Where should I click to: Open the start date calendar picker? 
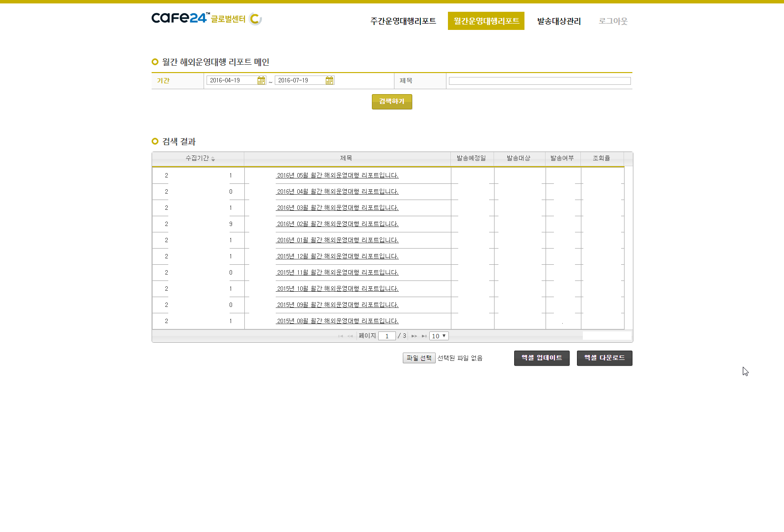(261, 80)
